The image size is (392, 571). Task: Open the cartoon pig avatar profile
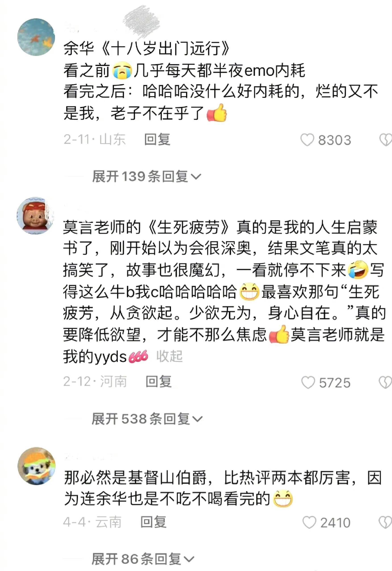(x=35, y=215)
